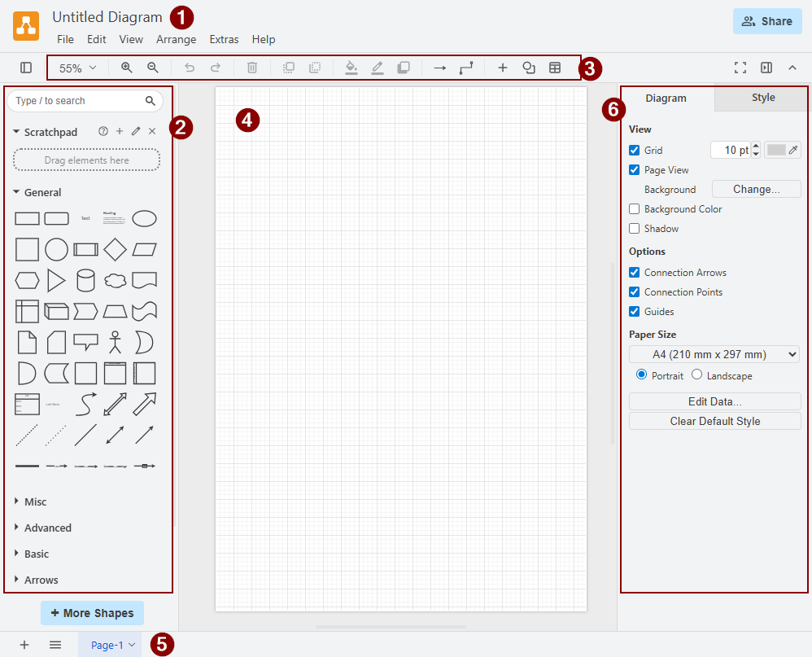This screenshot has height=657, width=812.
Task: Select the Landscape orientation radio button
Action: click(x=696, y=375)
